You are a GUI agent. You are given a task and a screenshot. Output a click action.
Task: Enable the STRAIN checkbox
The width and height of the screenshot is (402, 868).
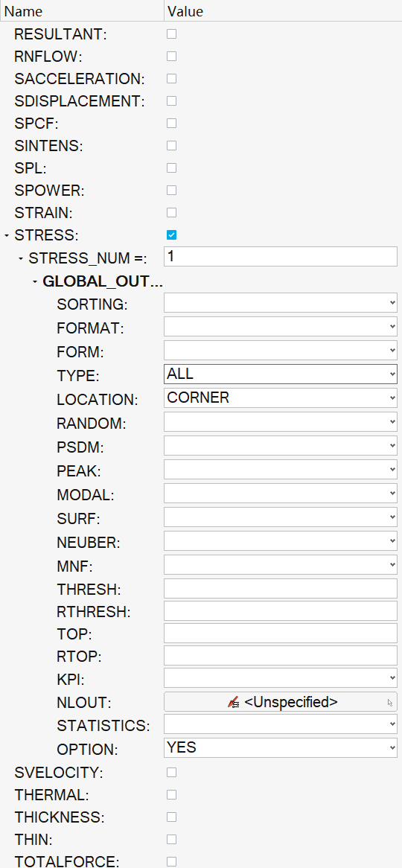172,213
